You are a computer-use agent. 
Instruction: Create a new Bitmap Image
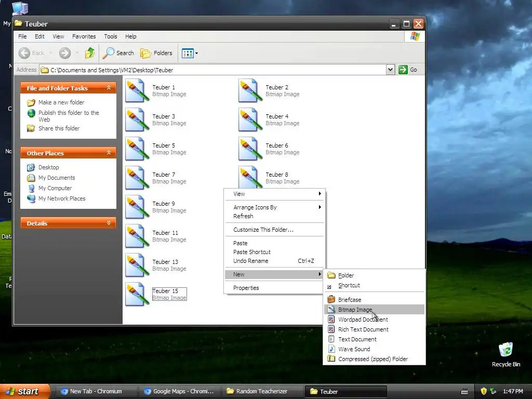tap(374, 310)
